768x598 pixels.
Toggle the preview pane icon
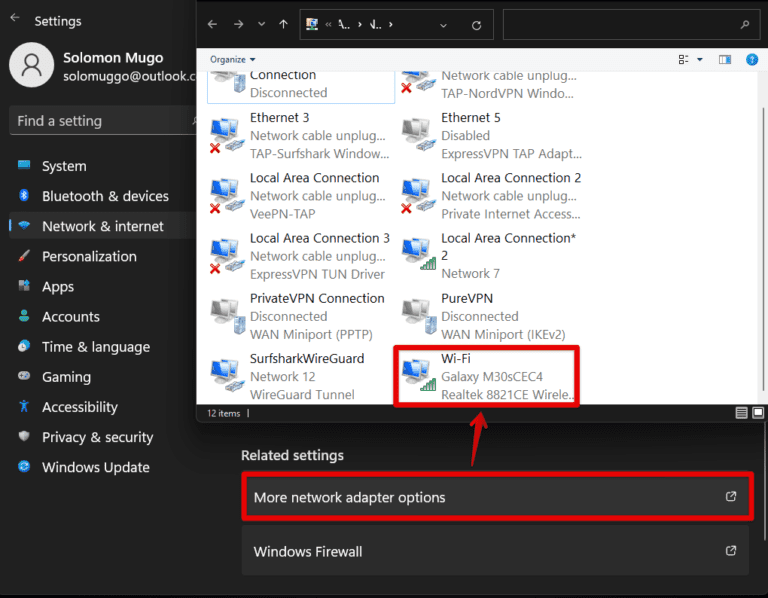click(x=725, y=60)
